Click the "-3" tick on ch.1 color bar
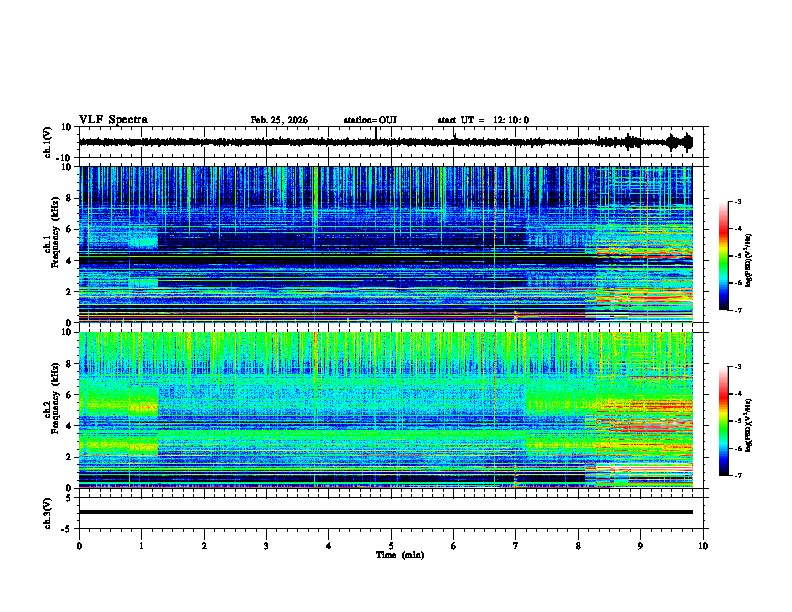792x612 pixels. coord(738,202)
